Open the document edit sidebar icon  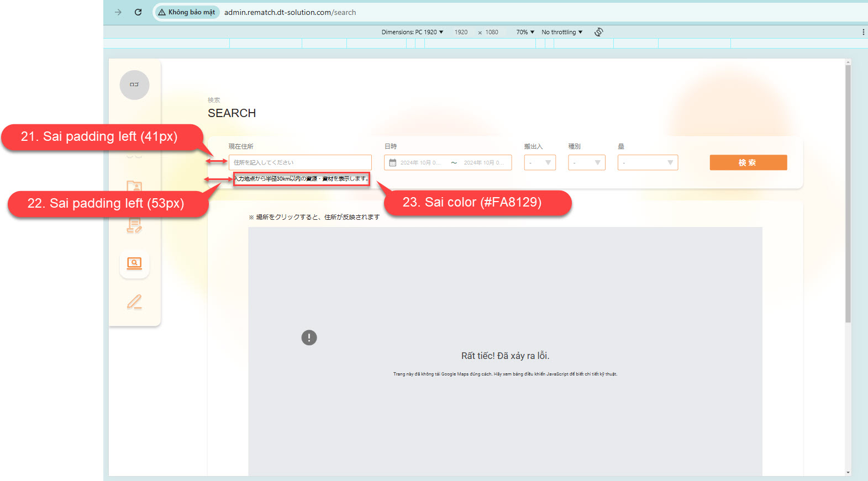point(134,225)
